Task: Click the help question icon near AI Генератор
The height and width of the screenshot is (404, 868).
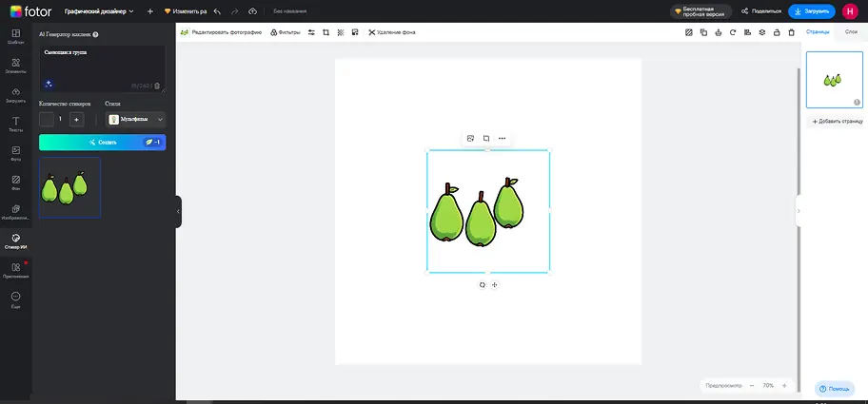Action: tap(96, 34)
